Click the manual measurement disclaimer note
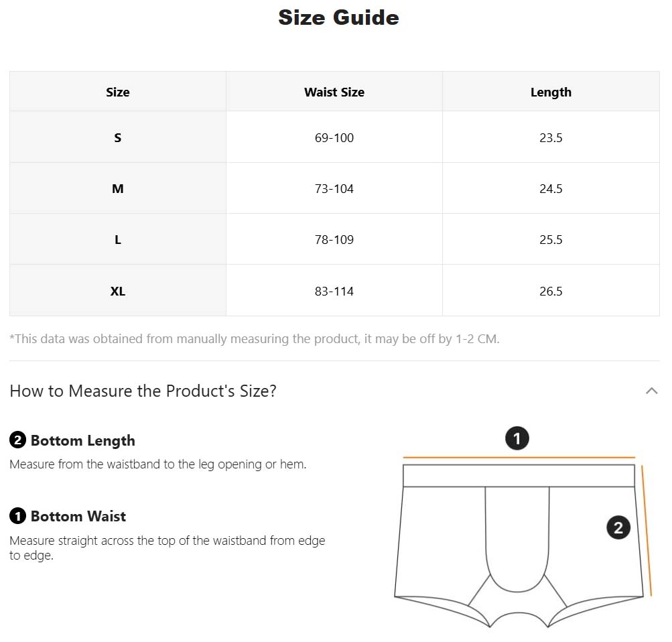Image resolution: width=672 pixels, height=642 pixels. (x=255, y=339)
